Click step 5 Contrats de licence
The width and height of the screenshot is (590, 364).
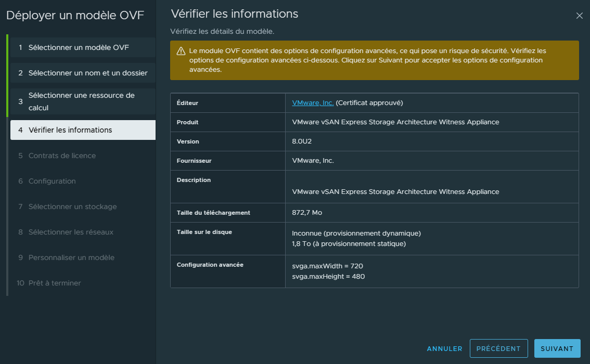pos(62,155)
